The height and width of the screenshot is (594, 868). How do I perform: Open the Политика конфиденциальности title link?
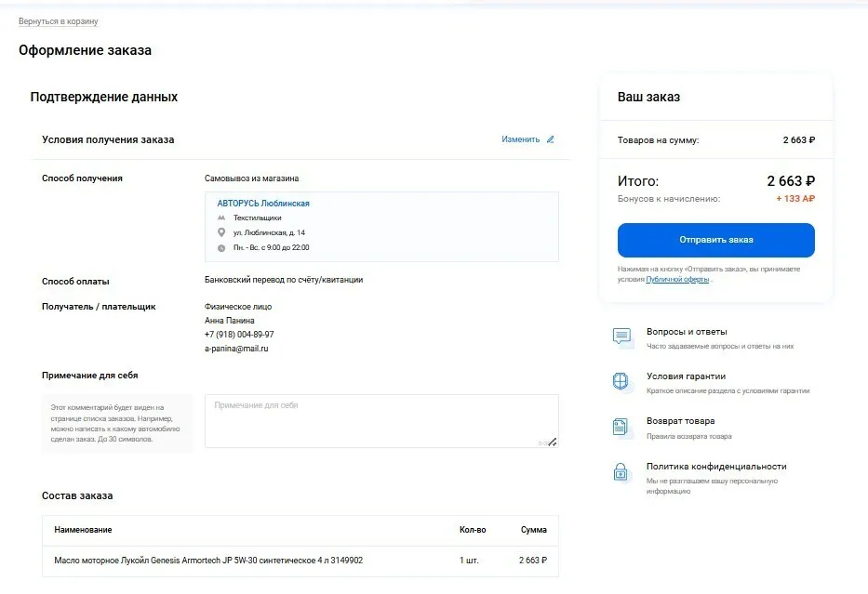716,467
